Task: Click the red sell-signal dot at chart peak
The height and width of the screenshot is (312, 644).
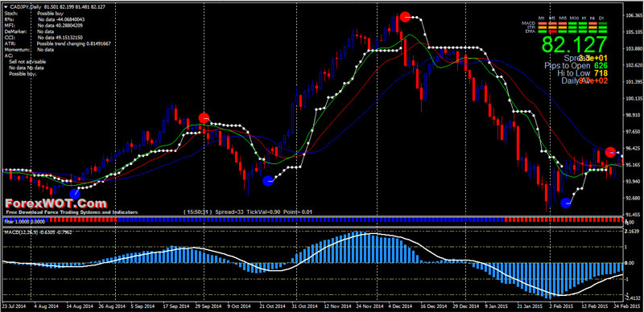Action: [x=405, y=17]
